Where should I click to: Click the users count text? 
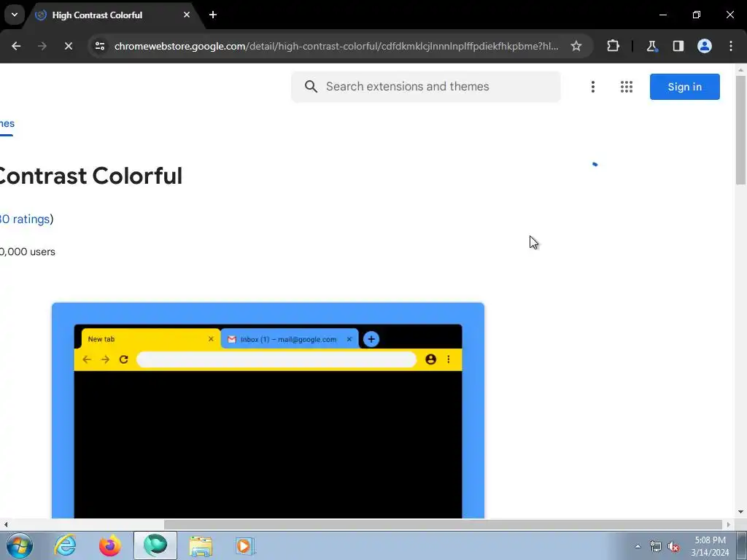pyautogui.click(x=28, y=252)
